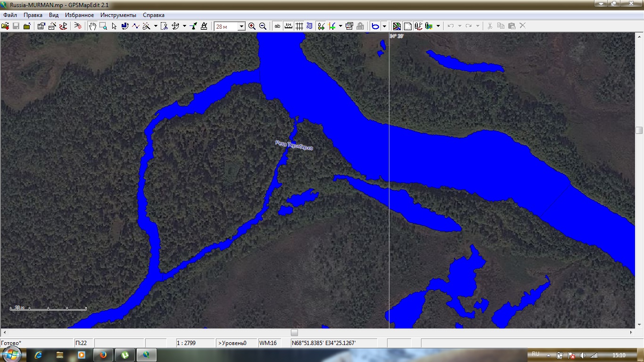Open the Инструменты menu

point(118,15)
